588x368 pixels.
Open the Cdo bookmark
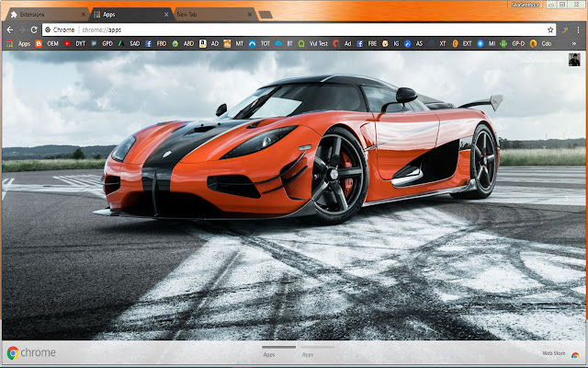(541, 43)
